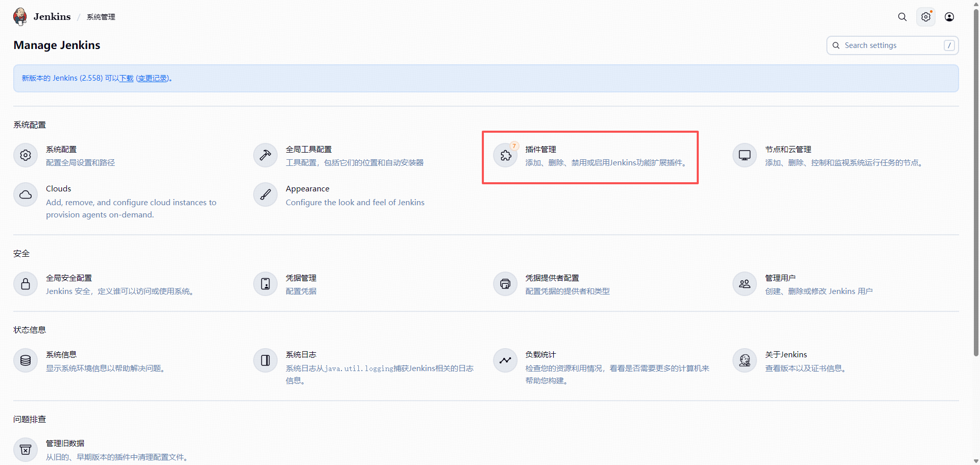The image size is (980, 465).
Task: Click text '创建、删除或修改 Jenkins 用户'
Action: click(x=819, y=291)
